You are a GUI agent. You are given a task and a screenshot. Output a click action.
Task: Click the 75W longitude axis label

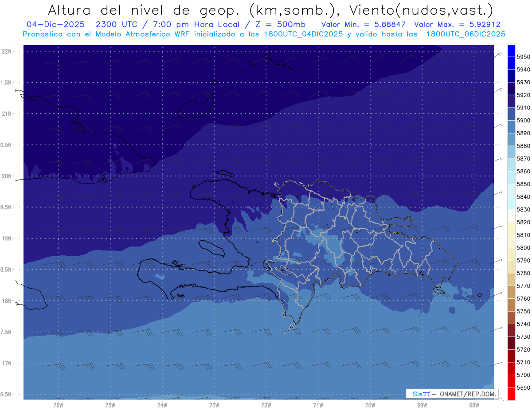pos(110,405)
